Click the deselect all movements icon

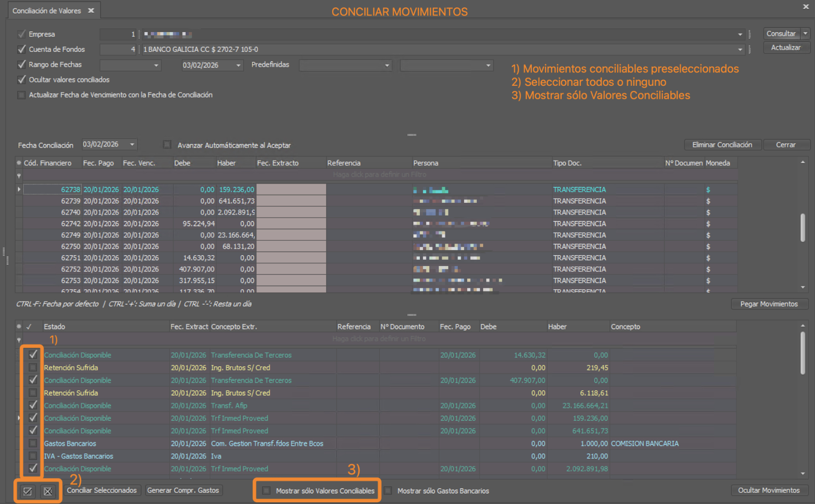(48, 491)
